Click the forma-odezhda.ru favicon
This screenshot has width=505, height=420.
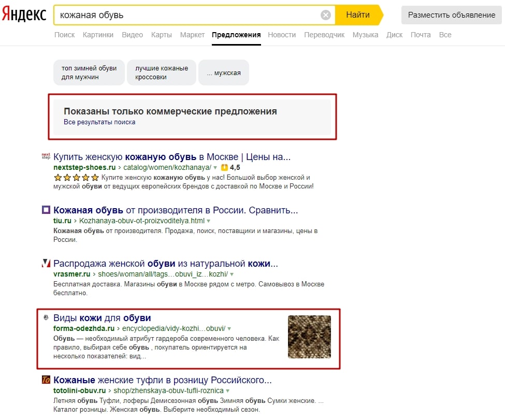pyautogui.click(x=46, y=317)
